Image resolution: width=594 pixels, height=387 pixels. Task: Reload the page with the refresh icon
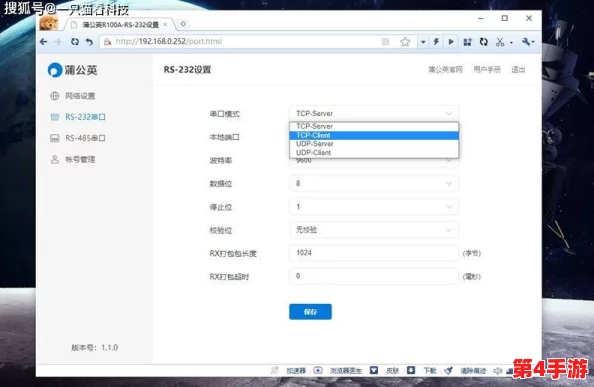75,42
